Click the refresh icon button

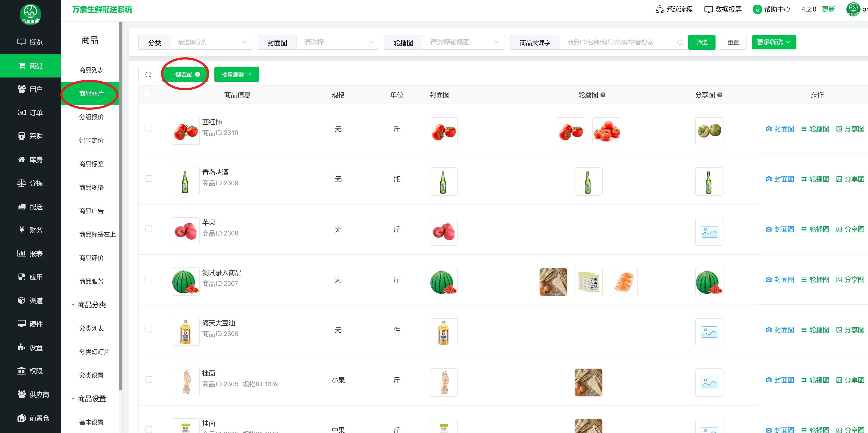[148, 74]
